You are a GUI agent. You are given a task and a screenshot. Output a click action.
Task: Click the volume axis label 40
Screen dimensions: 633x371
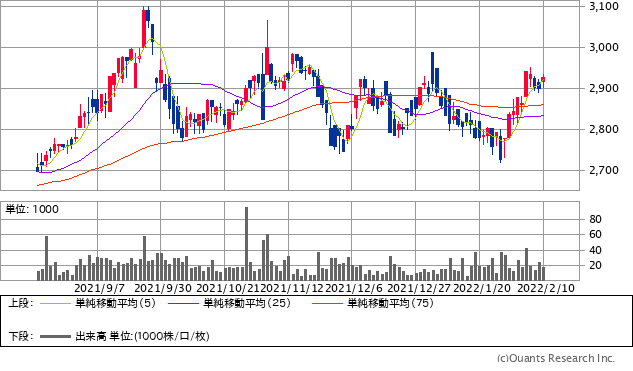(x=595, y=250)
